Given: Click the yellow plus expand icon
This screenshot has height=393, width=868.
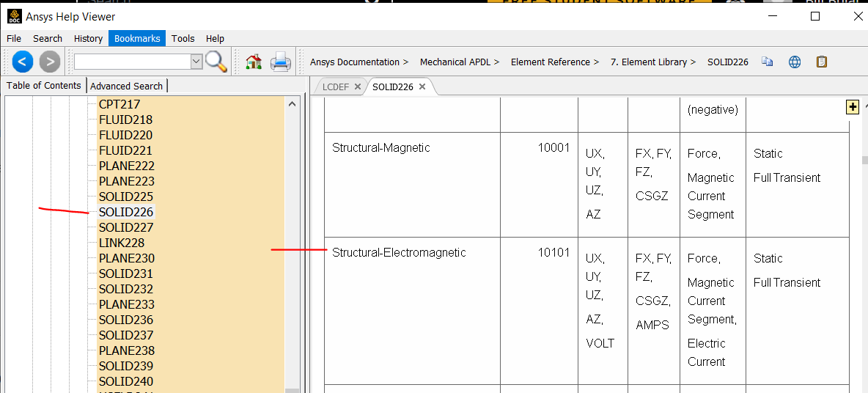Looking at the screenshot, I should [x=853, y=107].
